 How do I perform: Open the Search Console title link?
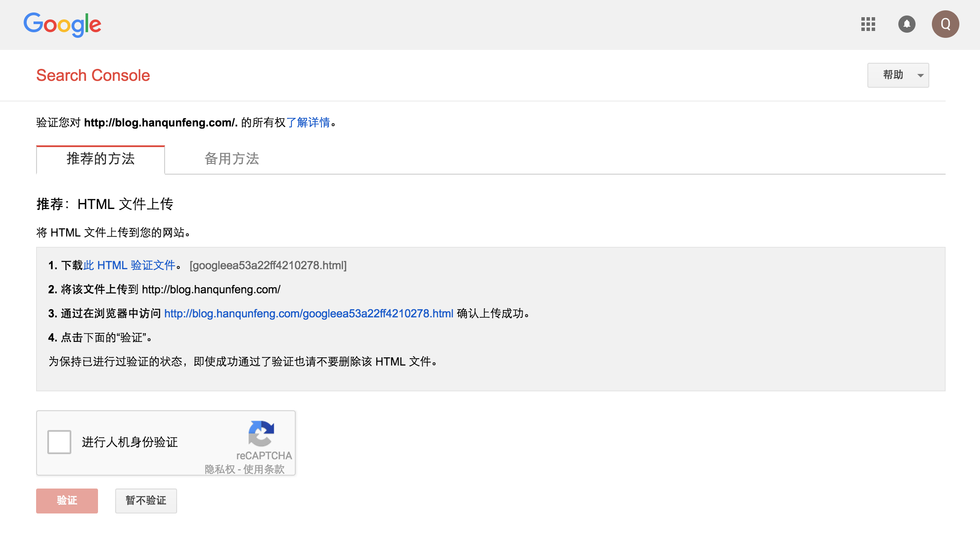point(93,75)
